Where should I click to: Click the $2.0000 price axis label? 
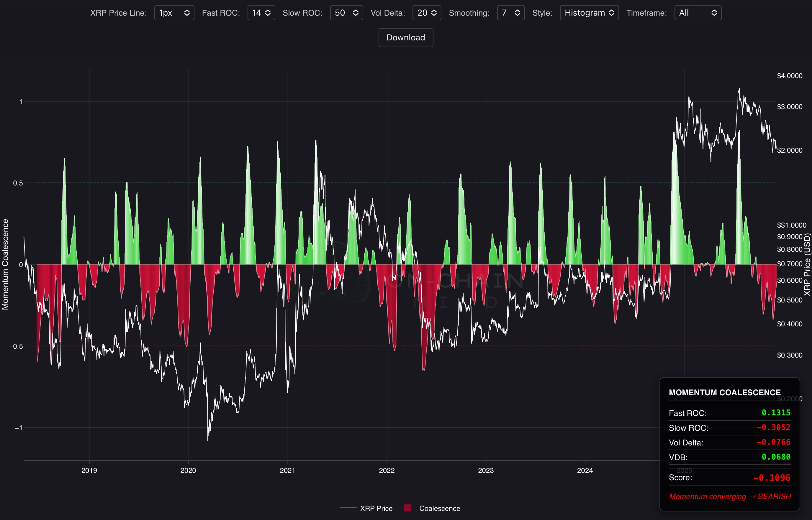point(789,150)
